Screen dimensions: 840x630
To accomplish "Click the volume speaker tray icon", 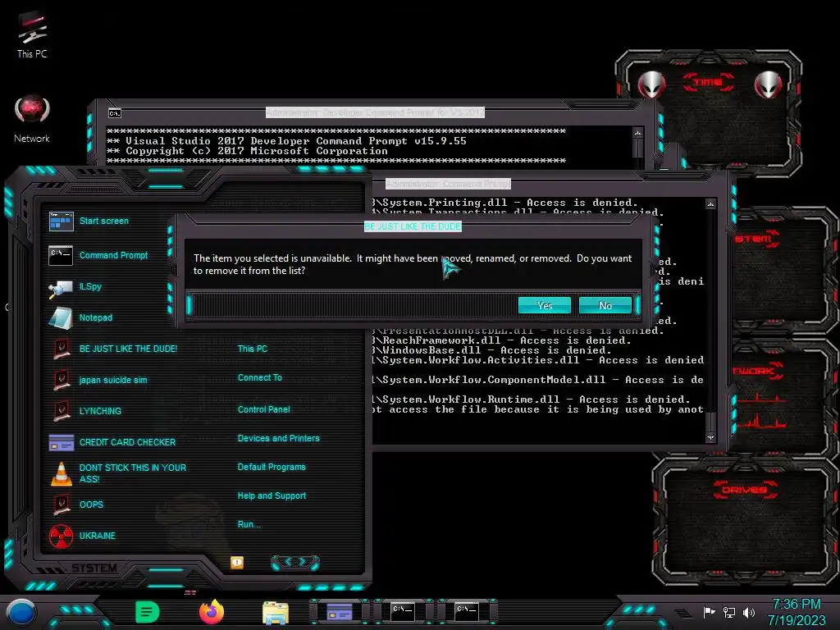I will pos(748,612).
